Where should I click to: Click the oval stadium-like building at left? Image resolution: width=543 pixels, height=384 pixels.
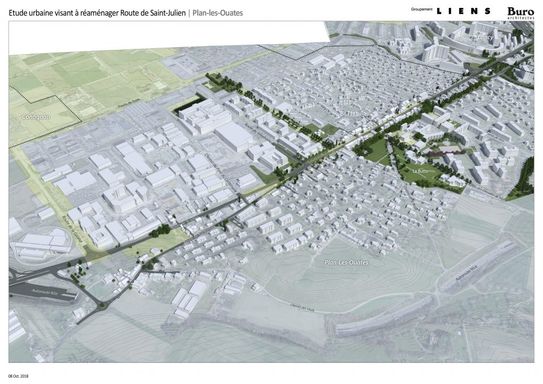tap(41, 244)
